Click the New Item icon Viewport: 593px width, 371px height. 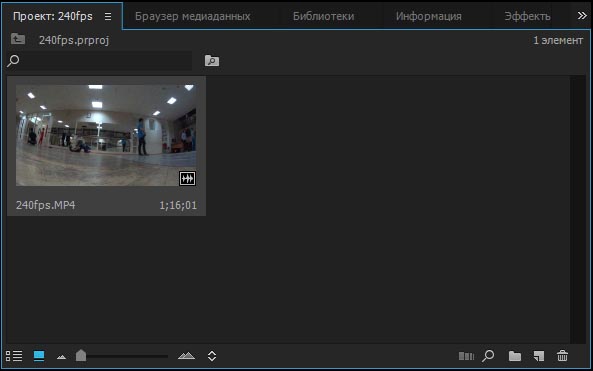tap(539, 356)
